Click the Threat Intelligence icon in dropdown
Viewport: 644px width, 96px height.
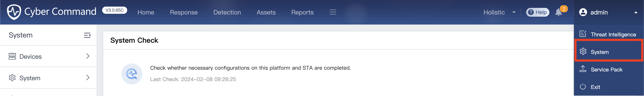pos(583,34)
